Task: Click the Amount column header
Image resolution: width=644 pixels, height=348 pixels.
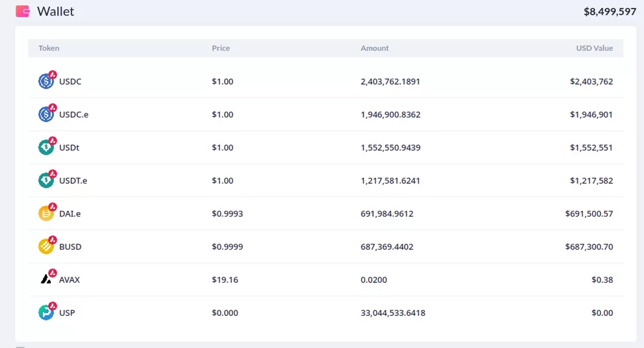Action: (374, 48)
